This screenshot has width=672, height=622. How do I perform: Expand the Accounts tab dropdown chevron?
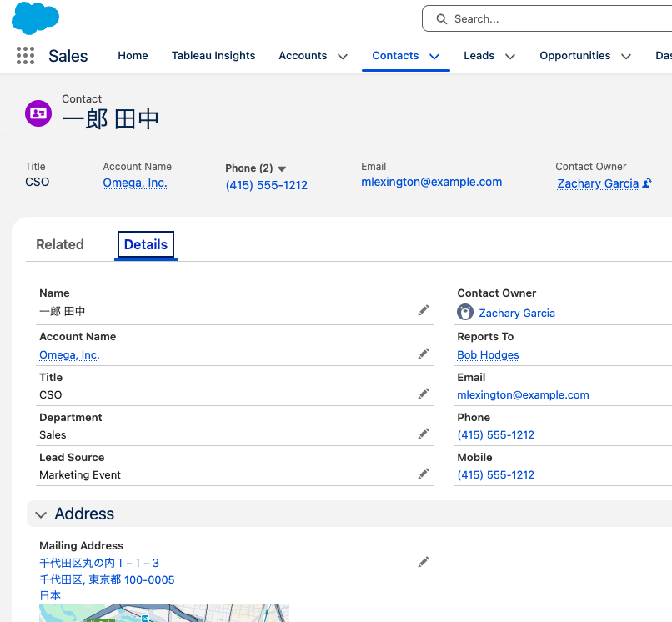point(343,56)
